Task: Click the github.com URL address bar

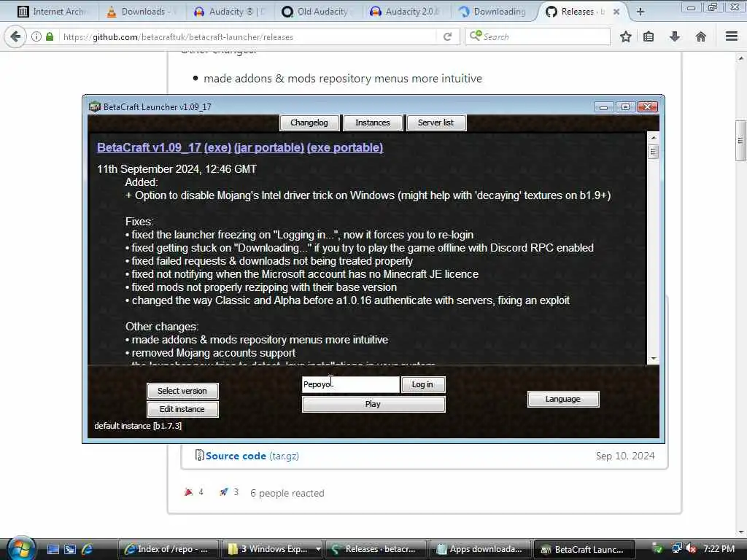Action: [x=248, y=36]
